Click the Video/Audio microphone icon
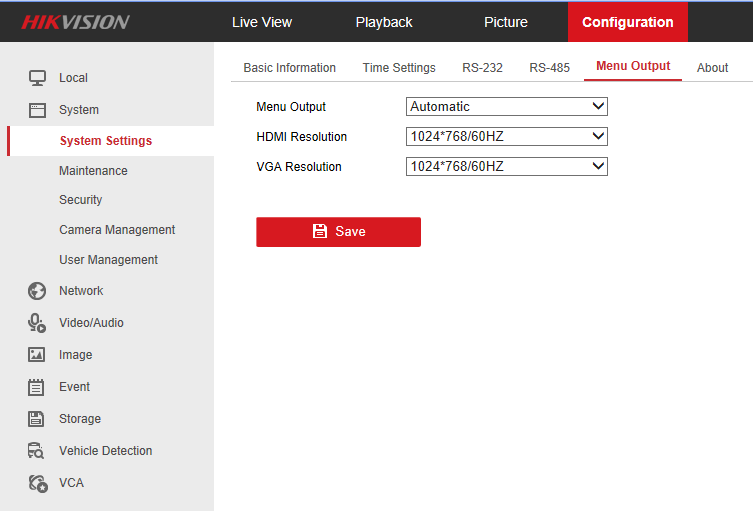This screenshot has width=753, height=511. coord(37,323)
